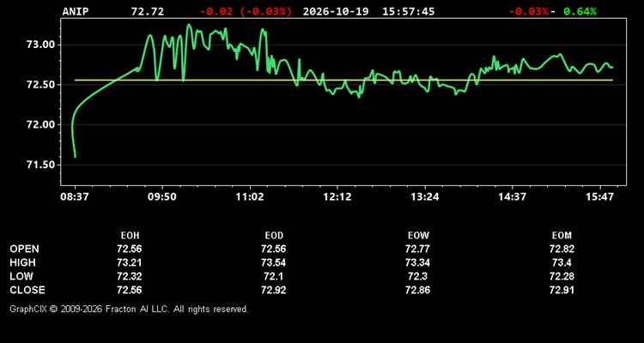Click the timestamp 15:57:45
The width and height of the screenshot is (644, 343).
click(x=408, y=11)
